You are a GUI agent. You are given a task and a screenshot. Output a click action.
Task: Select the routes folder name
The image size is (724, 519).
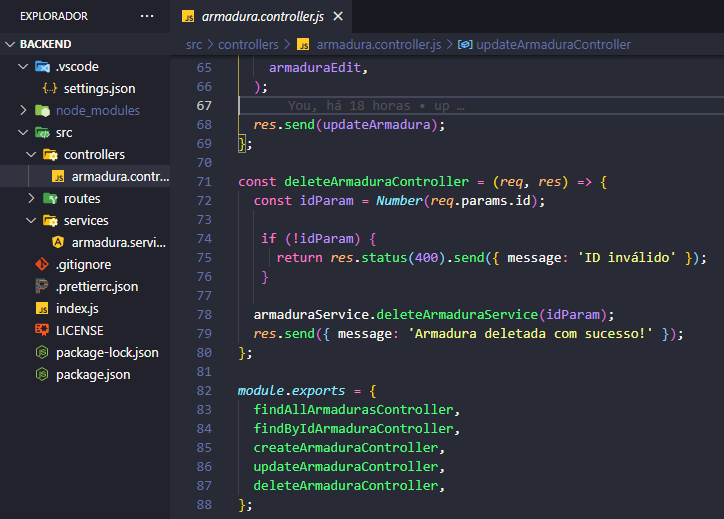(82, 199)
